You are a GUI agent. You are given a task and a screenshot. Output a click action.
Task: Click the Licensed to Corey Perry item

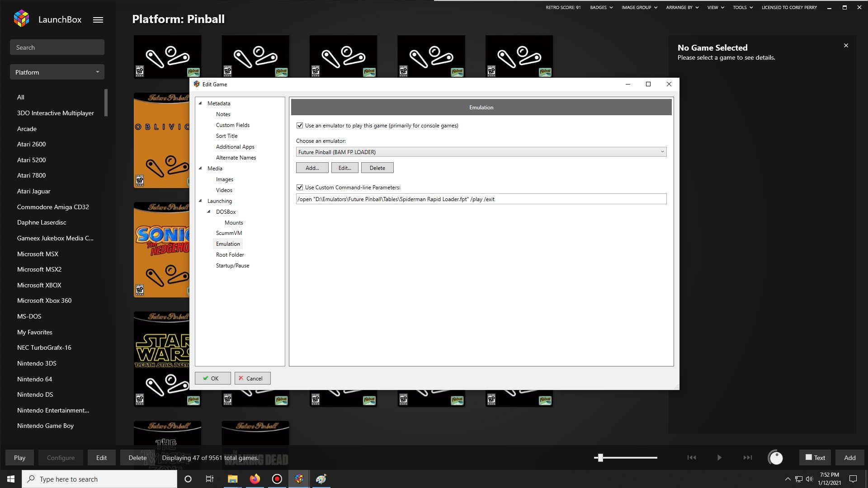[789, 7]
